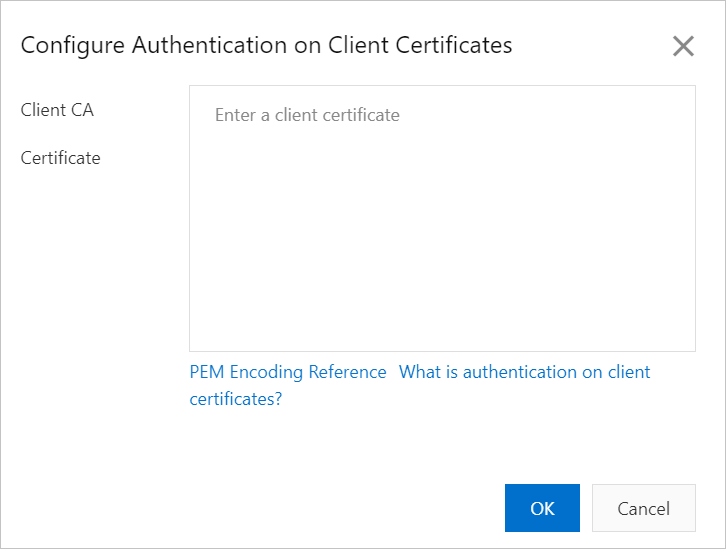Click the 'Client CA' label text
Screen dimensions: 726x549
point(57,110)
